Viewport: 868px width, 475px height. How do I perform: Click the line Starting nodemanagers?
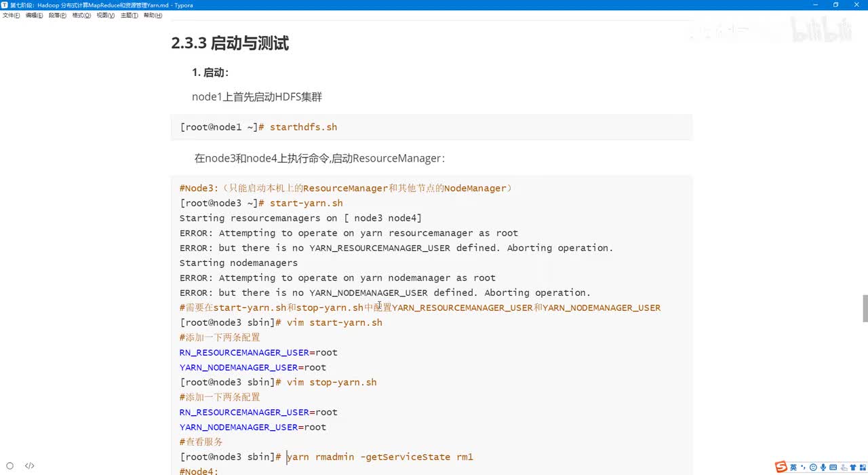point(239,263)
